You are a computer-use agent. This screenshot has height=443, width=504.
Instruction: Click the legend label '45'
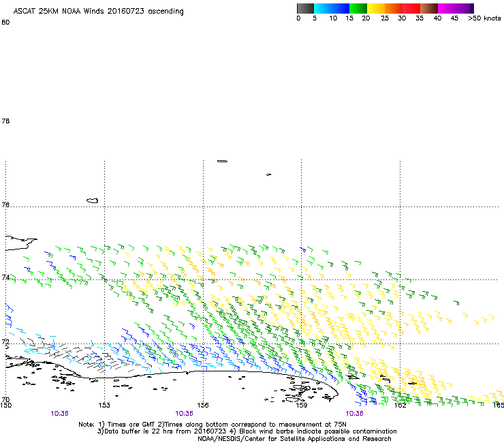pyautogui.click(x=454, y=18)
